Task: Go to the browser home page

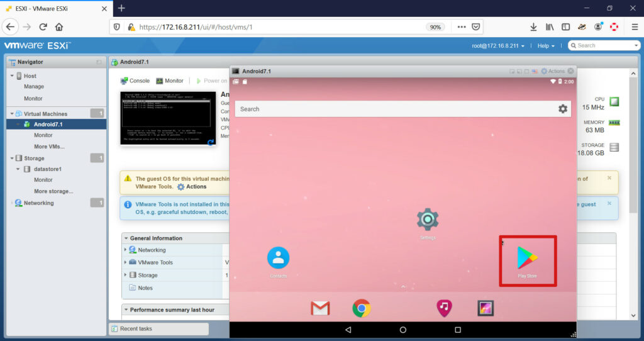Action: [59, 27]
